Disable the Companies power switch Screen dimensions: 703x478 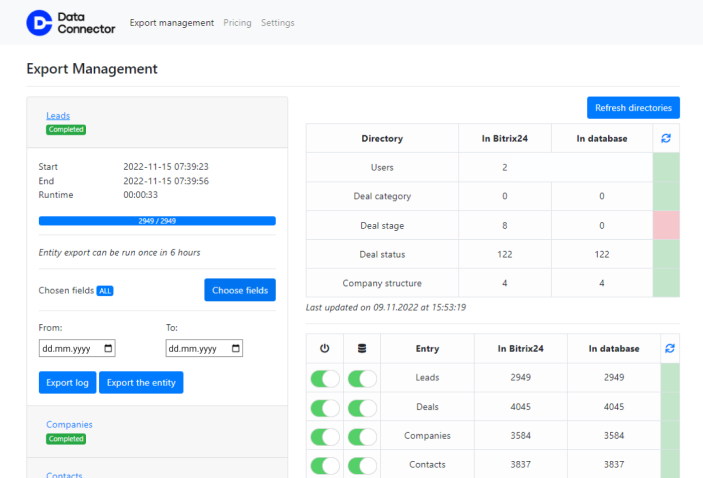(325, 436)
